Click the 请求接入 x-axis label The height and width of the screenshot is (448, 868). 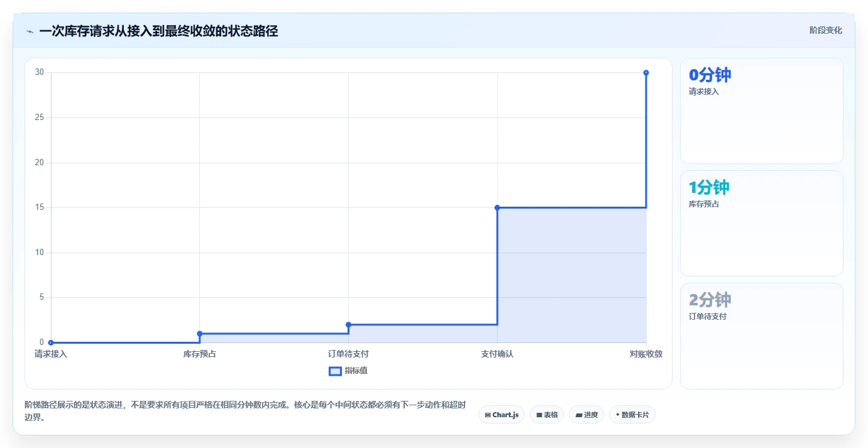[x=51, y=354]
